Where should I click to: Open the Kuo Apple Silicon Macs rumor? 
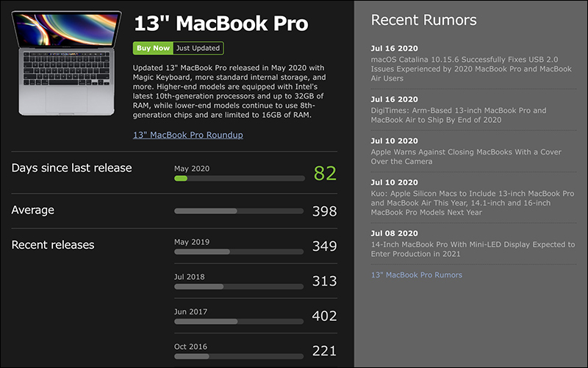[473, 202]
